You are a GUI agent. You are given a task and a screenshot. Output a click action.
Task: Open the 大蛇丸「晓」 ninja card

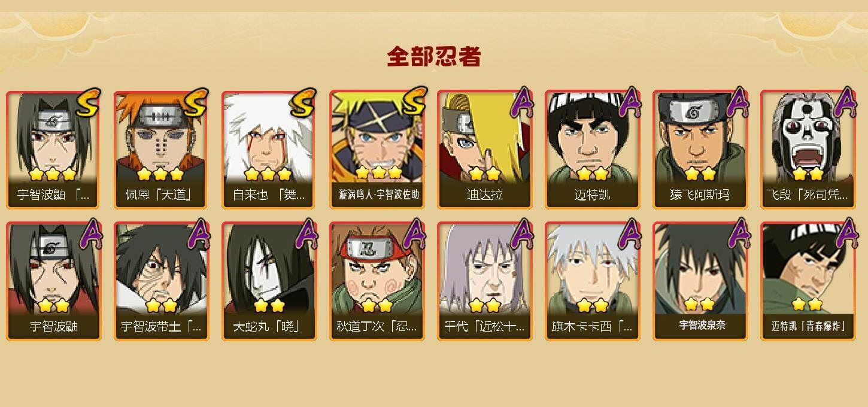click(269, 281)
